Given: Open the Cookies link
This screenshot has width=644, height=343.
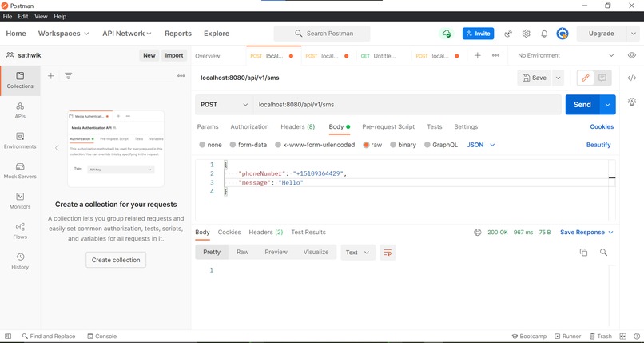Looking at the screenshot, I should (x=602, y=126).
